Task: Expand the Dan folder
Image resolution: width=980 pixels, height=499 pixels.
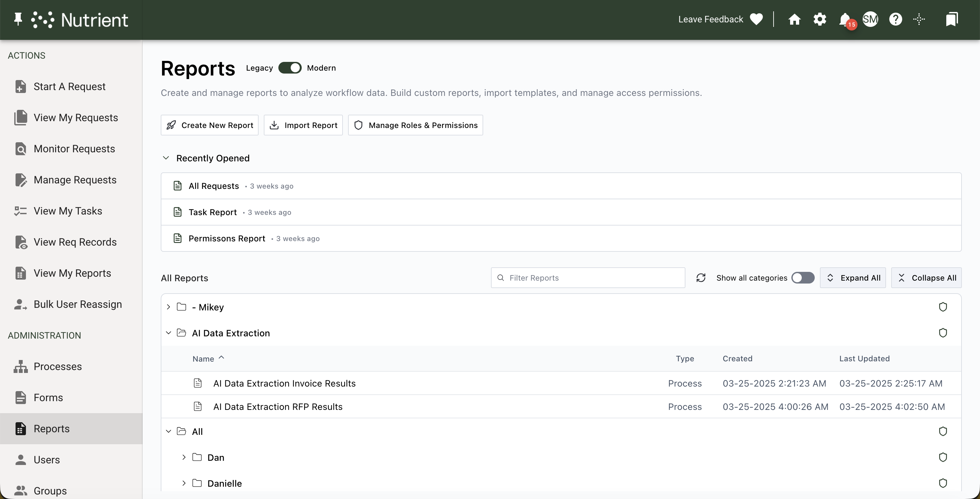Action: point(184,458)
